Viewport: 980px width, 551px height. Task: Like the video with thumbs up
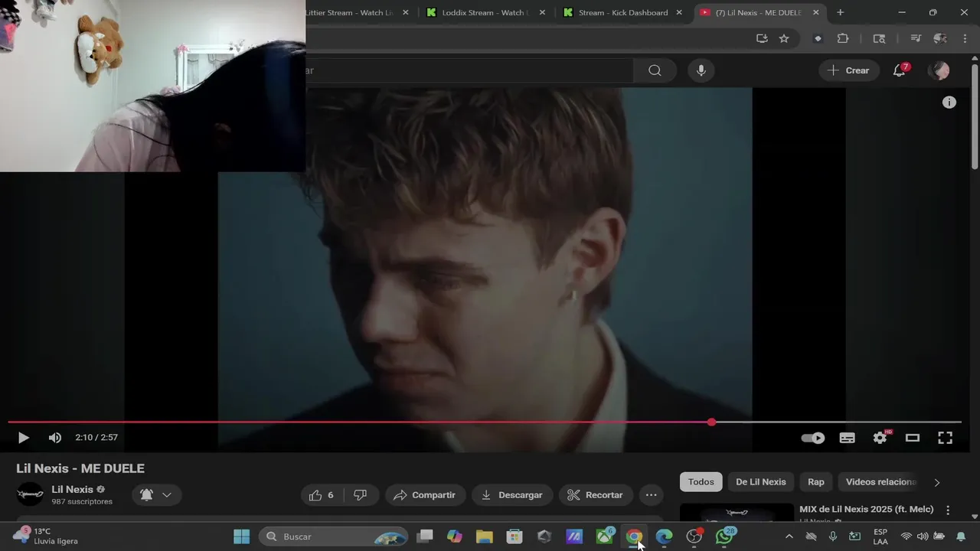[x=322, y=495]
